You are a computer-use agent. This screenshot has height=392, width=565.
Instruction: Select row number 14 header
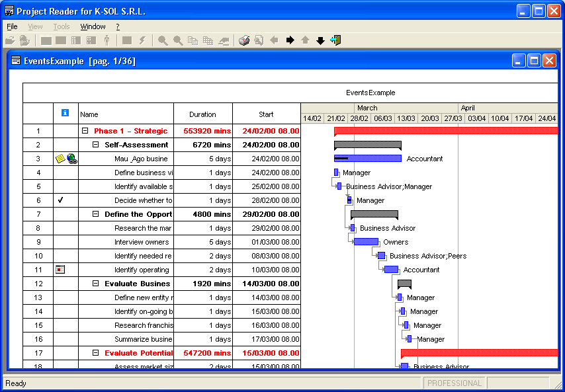pos(38,311)
